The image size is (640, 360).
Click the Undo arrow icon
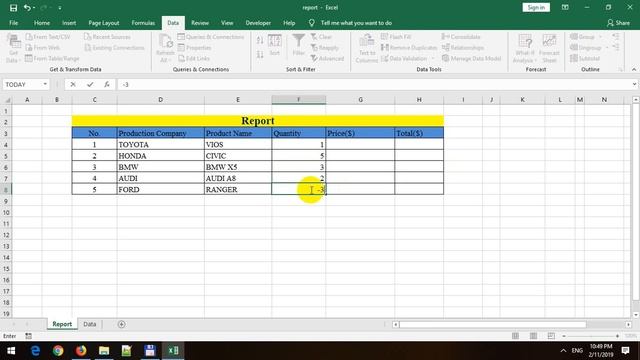pyautogui.click(x=27, y=8)
